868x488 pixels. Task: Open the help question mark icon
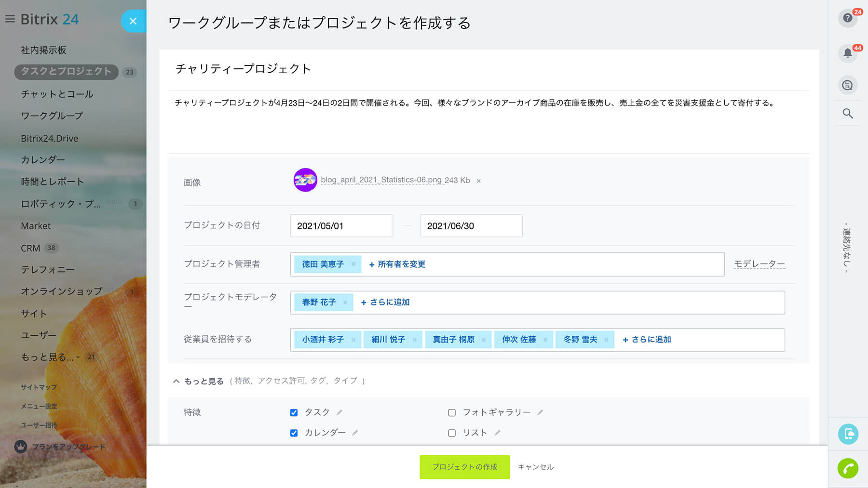click(848, 18)
